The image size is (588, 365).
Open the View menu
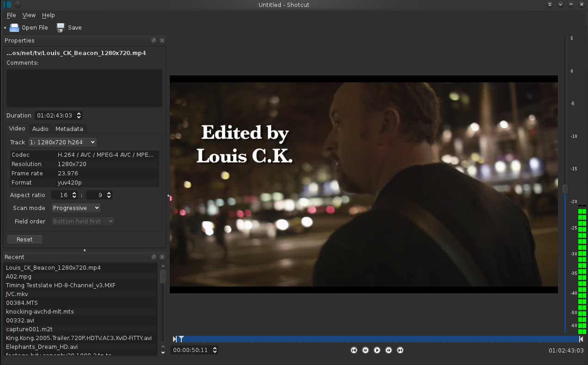29,15
